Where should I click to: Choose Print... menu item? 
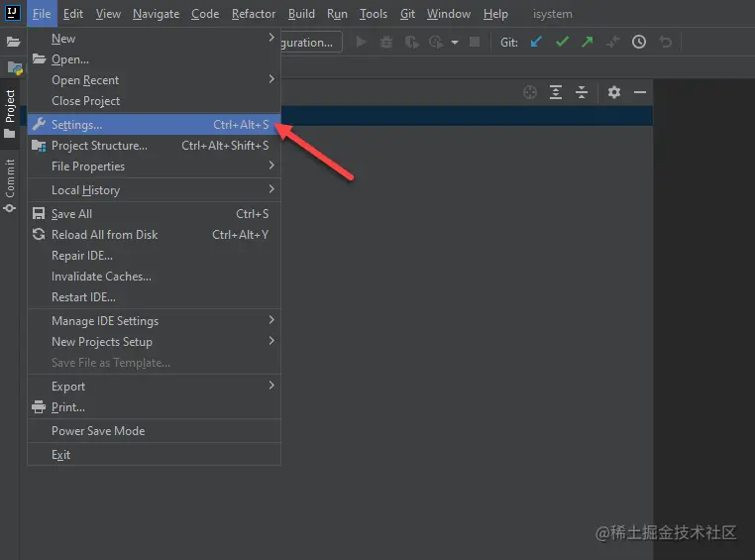[x=155, y=407]
